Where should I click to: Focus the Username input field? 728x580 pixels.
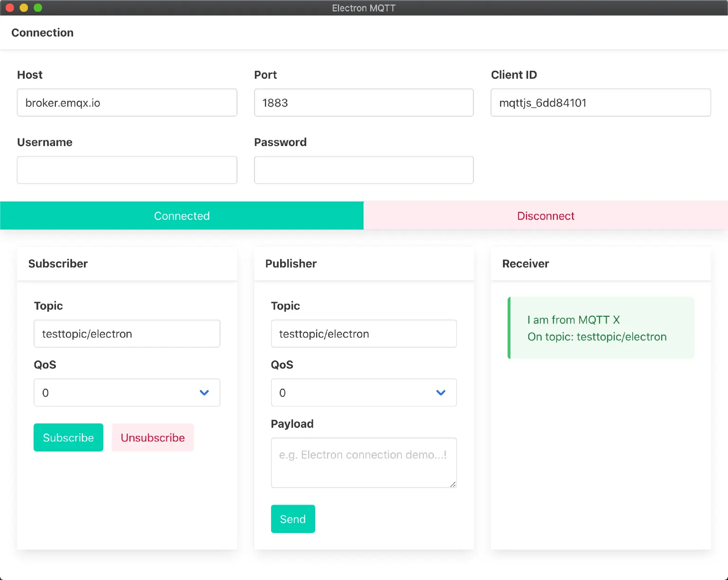(127, 170)
